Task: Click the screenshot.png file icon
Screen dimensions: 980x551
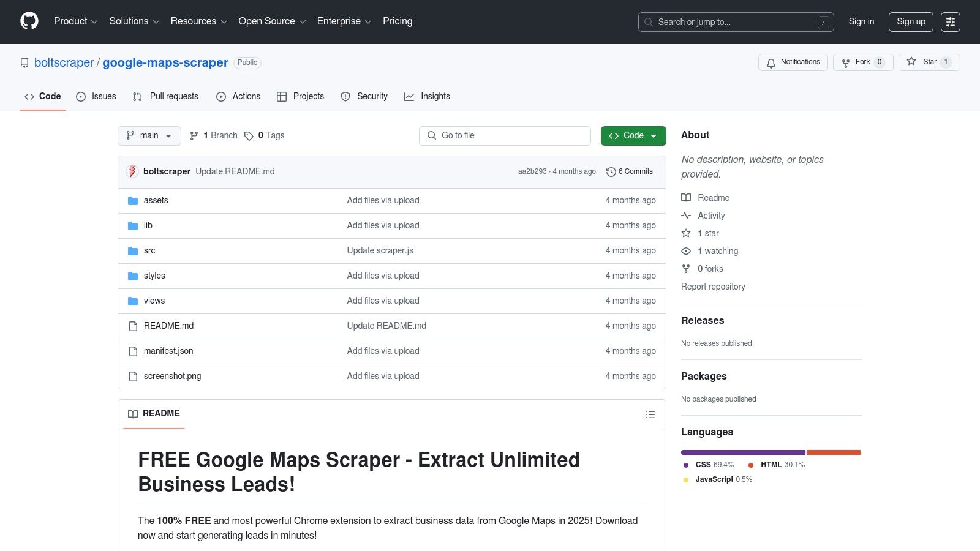Action: [133, 377]
